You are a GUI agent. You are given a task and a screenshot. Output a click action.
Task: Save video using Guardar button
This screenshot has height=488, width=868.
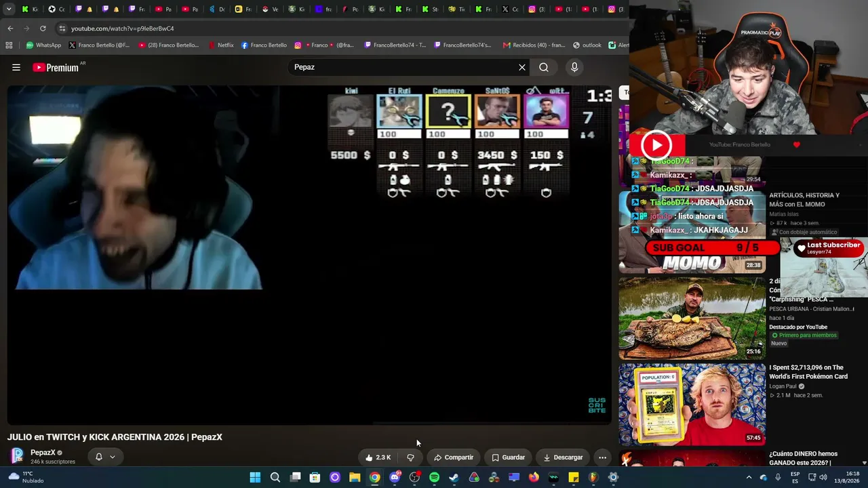[509, 457]
